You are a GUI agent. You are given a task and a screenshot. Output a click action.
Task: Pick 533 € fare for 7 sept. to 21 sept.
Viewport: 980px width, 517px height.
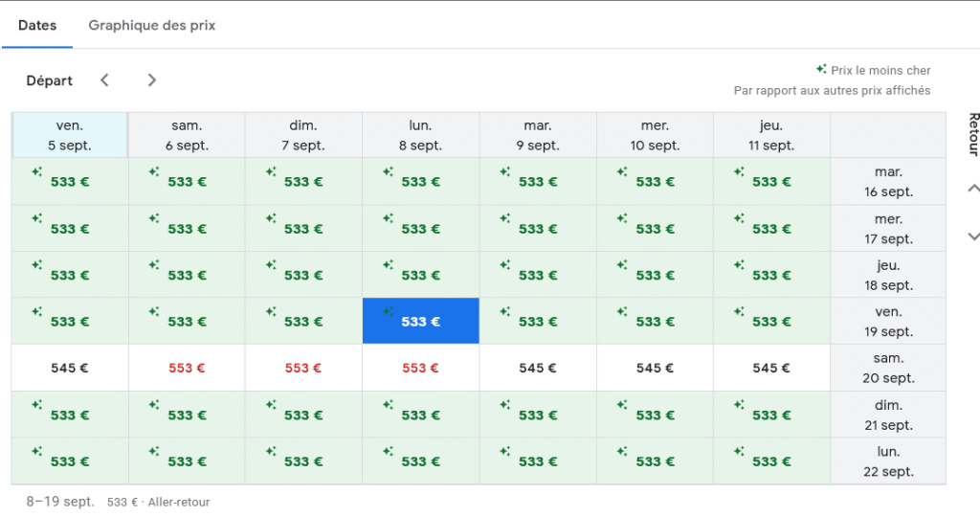[303, 415]
